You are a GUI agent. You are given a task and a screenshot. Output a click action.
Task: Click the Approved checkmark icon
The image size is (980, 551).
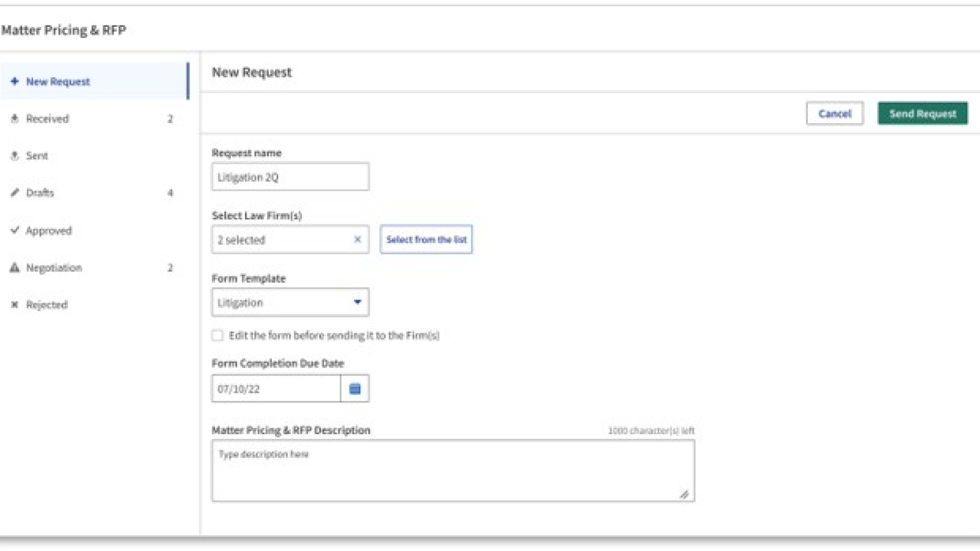click(x=15, y=230)
